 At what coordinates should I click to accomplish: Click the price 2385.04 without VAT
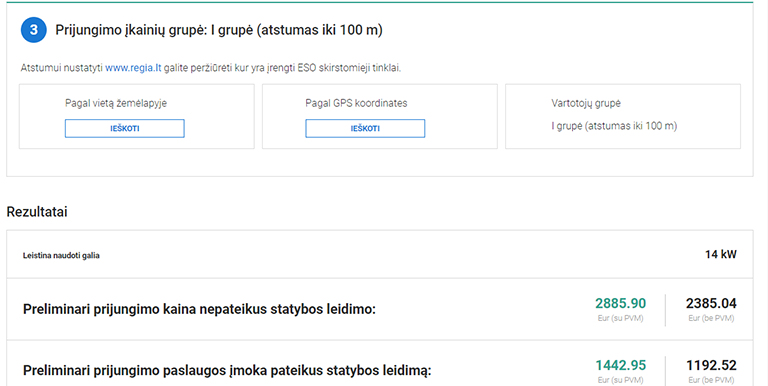tap(711, 303)
